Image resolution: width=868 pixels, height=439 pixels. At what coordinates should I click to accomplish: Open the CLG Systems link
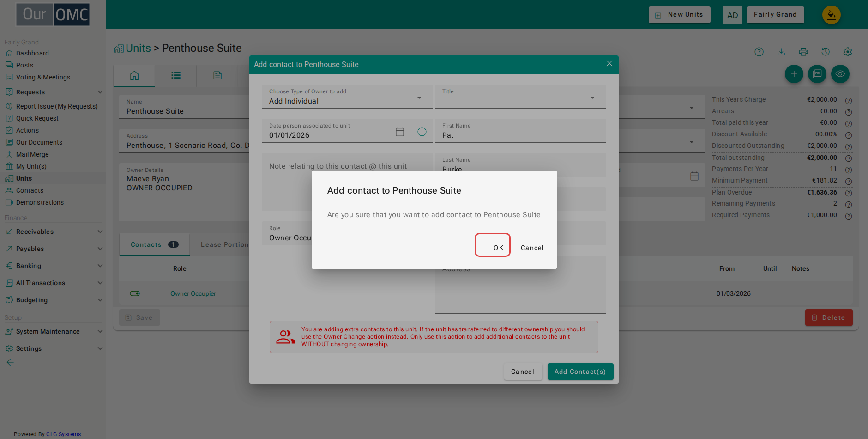[63, 434]
